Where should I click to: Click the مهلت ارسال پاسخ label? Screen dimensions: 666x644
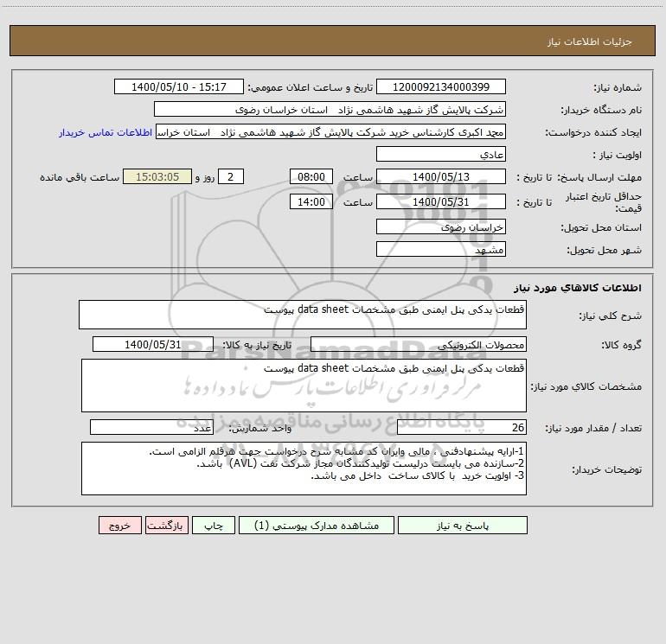[599, 177]
